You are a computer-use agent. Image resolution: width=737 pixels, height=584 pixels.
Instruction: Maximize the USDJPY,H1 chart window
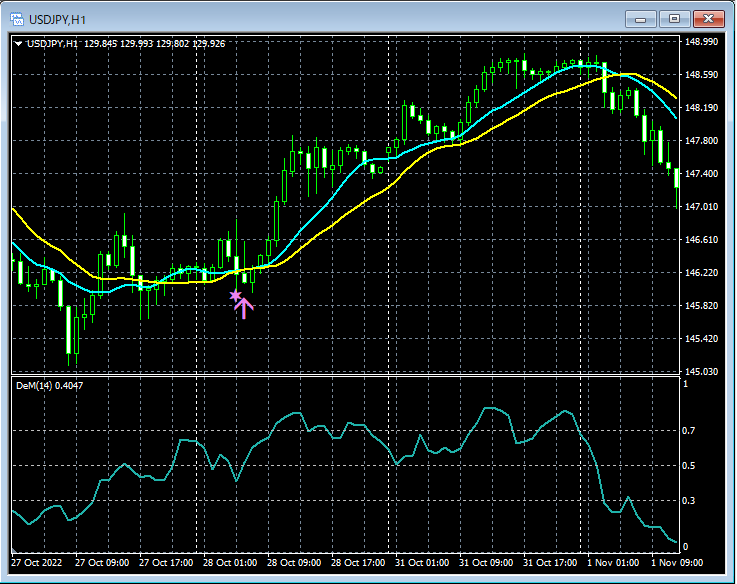[x=674, y=19]
